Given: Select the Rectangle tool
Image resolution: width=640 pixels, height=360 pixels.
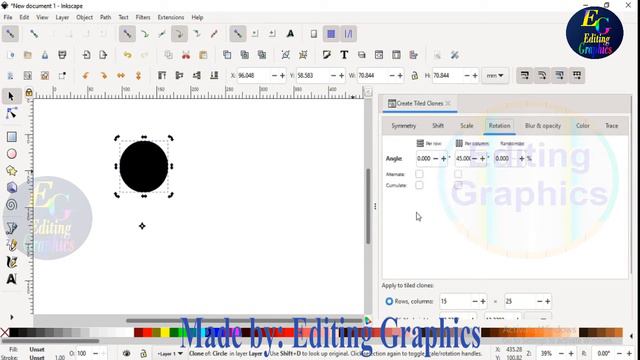Looking at the screenshot, I should coord(11,137).
